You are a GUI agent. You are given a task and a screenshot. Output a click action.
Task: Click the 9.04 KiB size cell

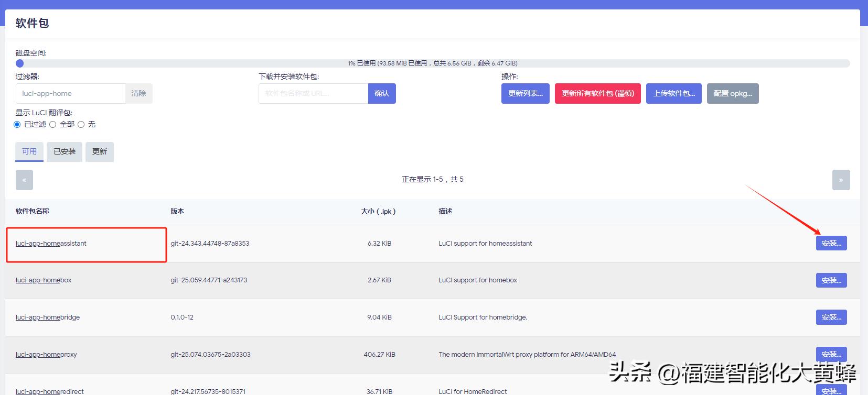pyautogui.click(x=379, y=317)
